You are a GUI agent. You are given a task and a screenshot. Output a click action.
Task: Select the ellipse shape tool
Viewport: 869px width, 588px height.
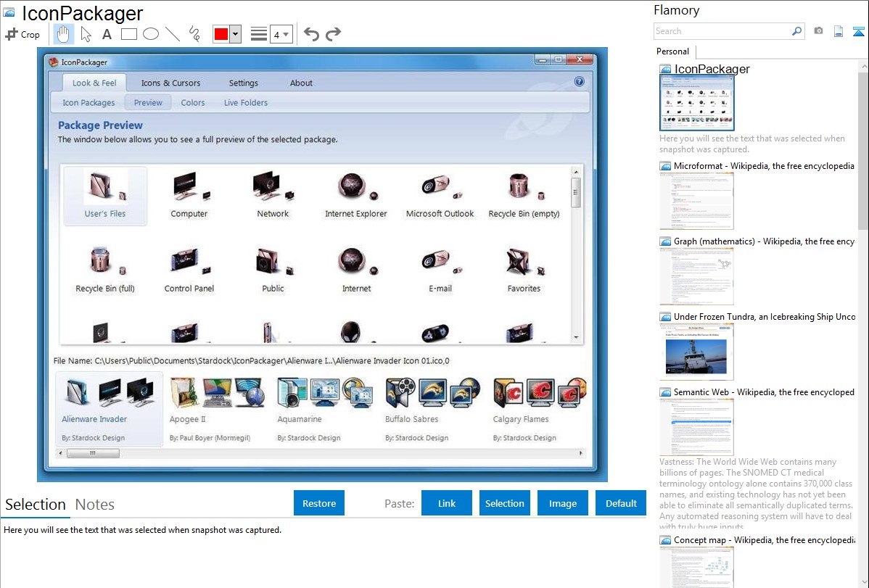(150, 34)
